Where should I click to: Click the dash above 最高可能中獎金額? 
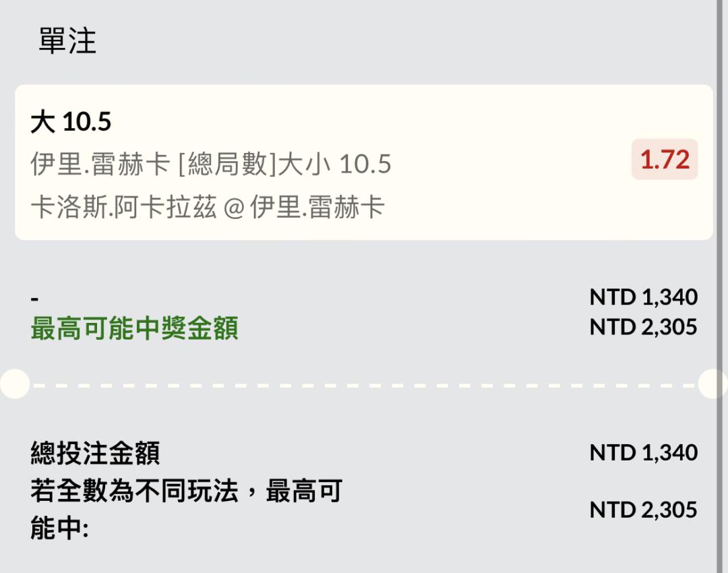[35, 299]
